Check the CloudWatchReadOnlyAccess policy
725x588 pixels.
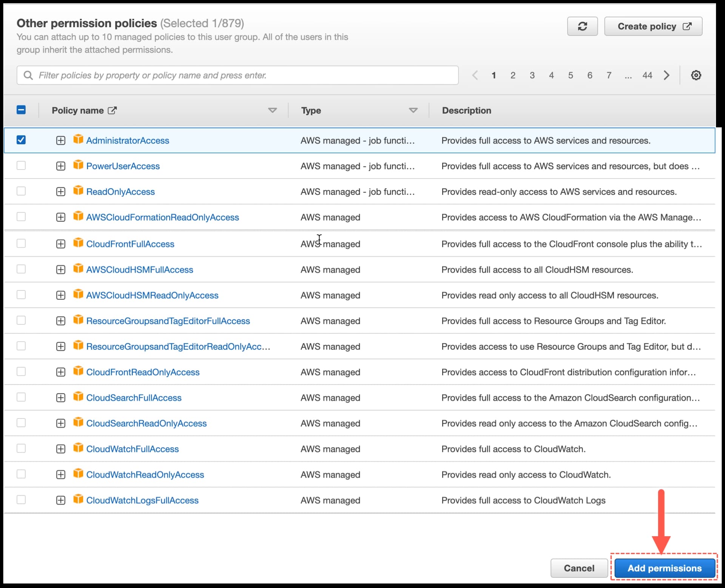21,474
